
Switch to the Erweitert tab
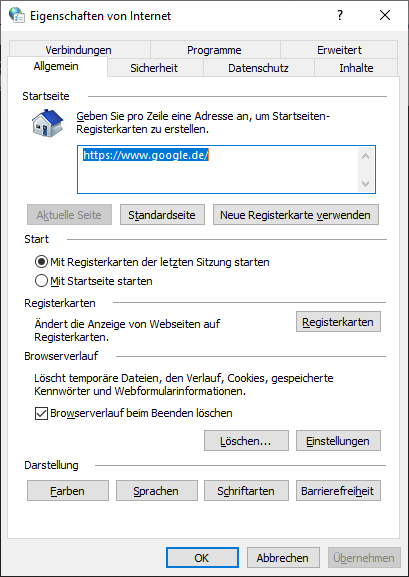tap(339, 50)
